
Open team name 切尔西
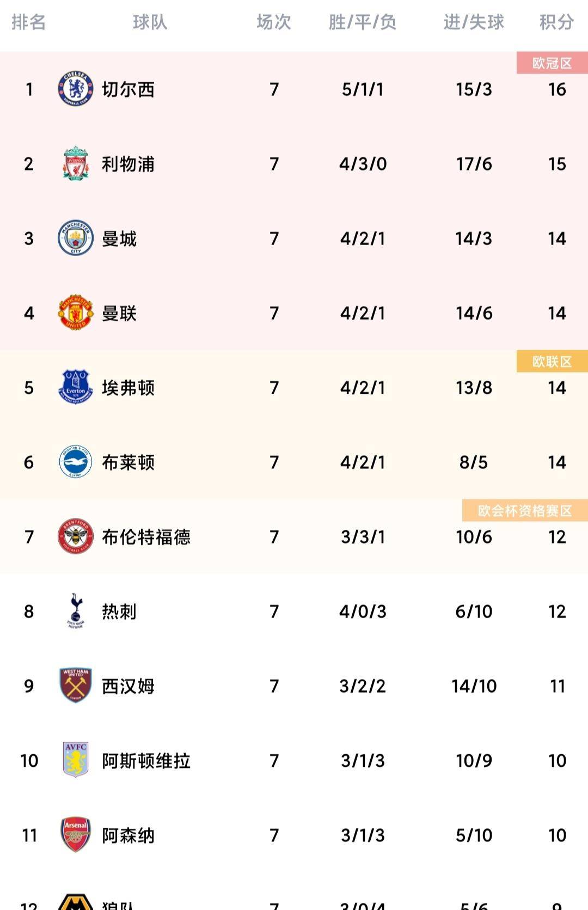128,89
